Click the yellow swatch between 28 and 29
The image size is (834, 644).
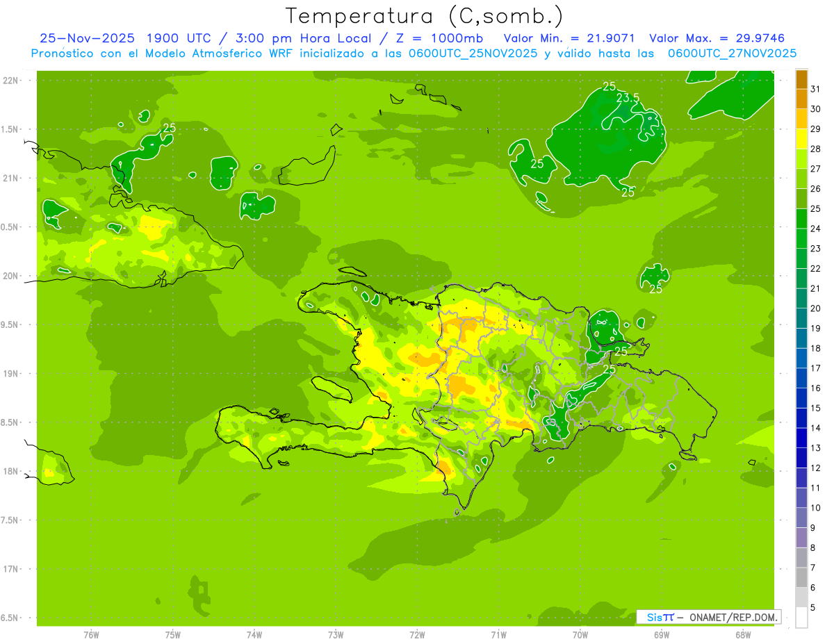coord(801,139)
